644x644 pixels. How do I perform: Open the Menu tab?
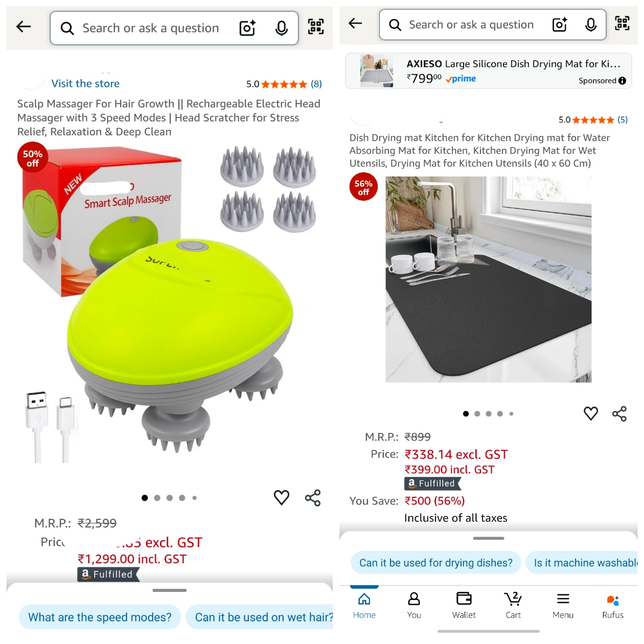click(x=563, y=605)
